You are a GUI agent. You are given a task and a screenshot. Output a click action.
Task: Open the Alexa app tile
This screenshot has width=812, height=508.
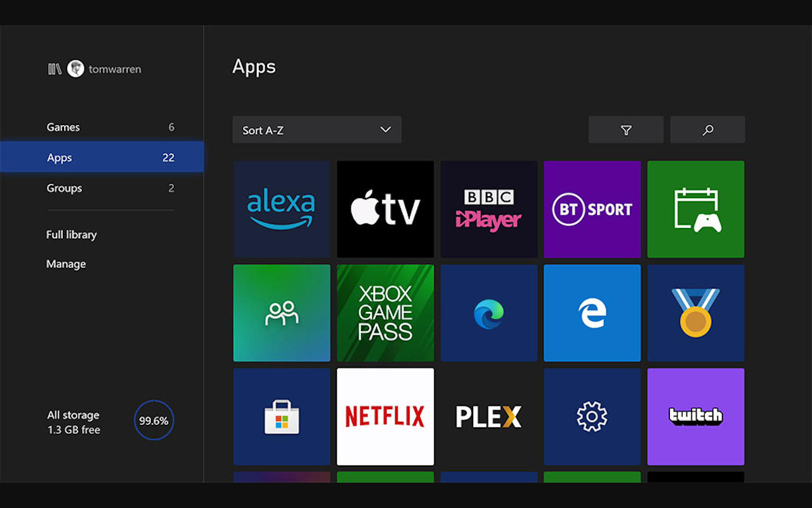tap(282, 209)
